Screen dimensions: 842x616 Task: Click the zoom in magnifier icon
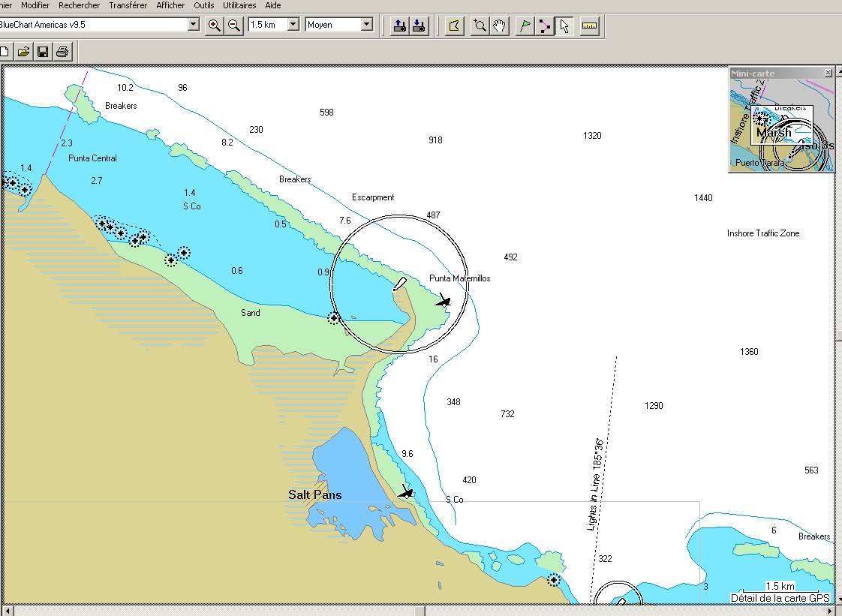[214, 26]
